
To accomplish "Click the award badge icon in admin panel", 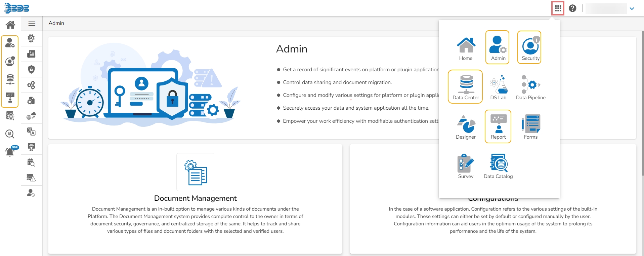I will pyautogui.click(x=31, y=38).
